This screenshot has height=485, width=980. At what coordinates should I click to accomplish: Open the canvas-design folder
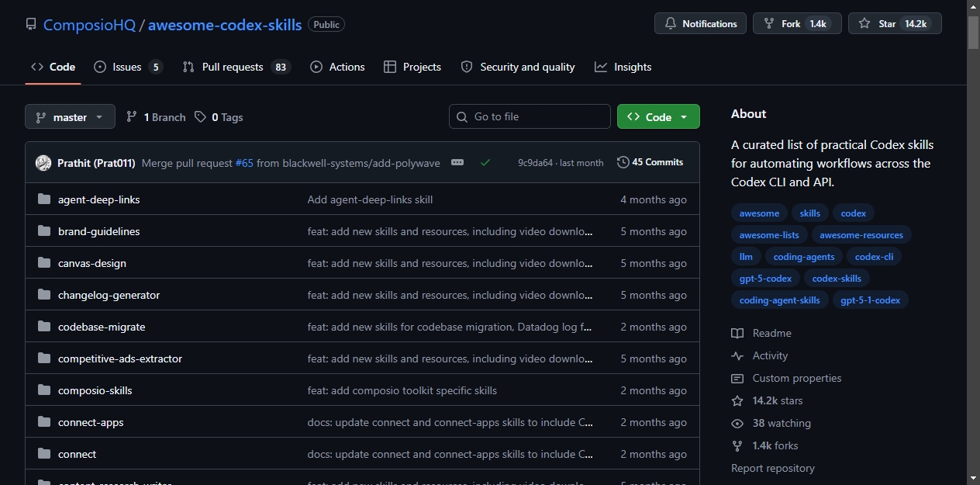point(92,263)
